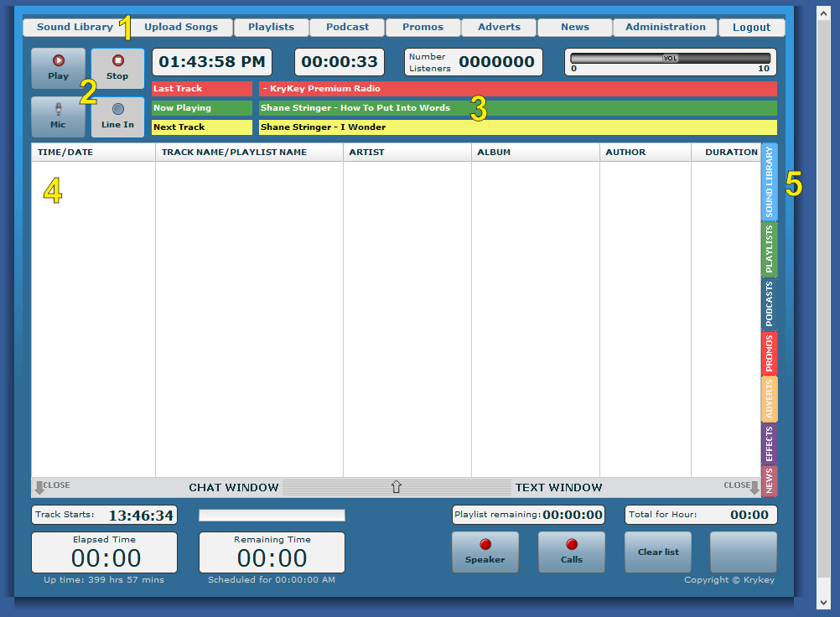Screen dimensions: 840x617
Task: Open the Promos vertical side tab
Action: coord(769,353)
